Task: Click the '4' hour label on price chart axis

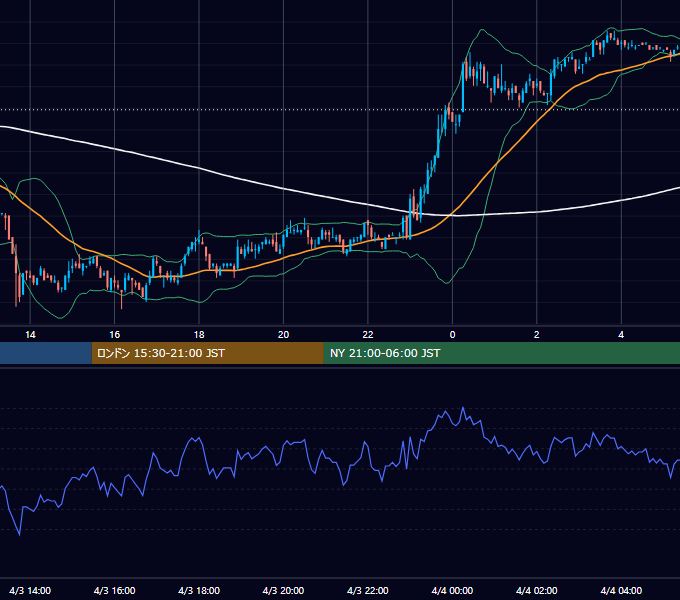Action: 621,335
